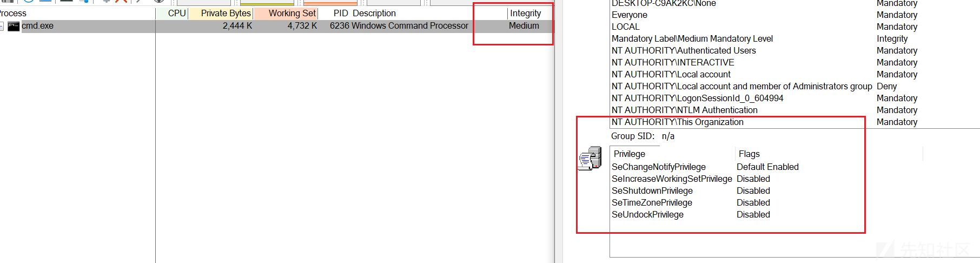Select the NT AUTHORITY\INTERACTIVE group row
The height and width of the screenshot is (263, 980).
(x=765, y=62)
